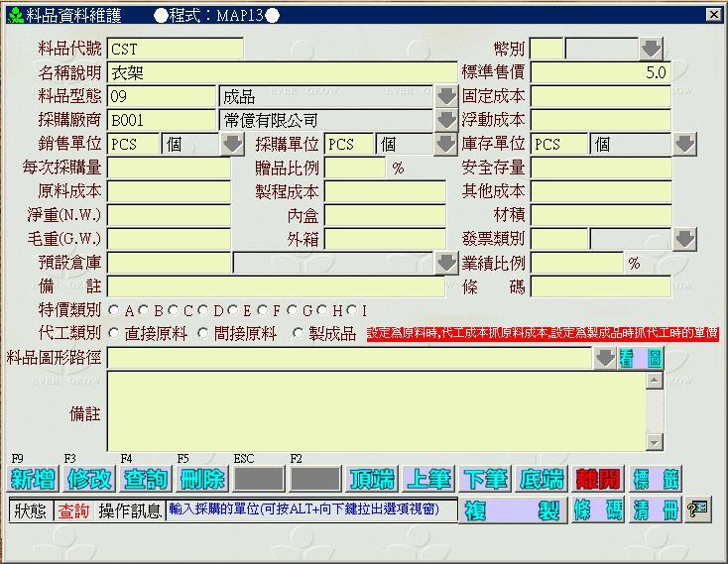Click the 條碼 (Barcode) button
This screenshot has height=564, width=728.
[x=598, y=510]
